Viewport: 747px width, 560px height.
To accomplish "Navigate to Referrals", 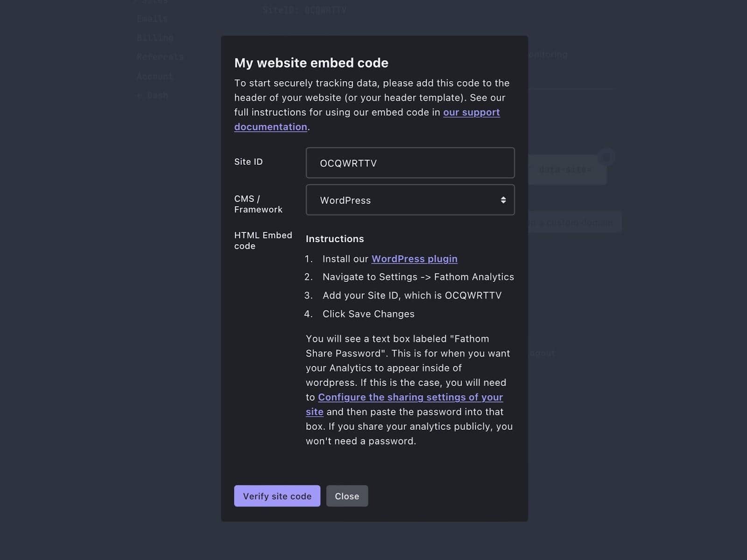I will click(160, 56).
